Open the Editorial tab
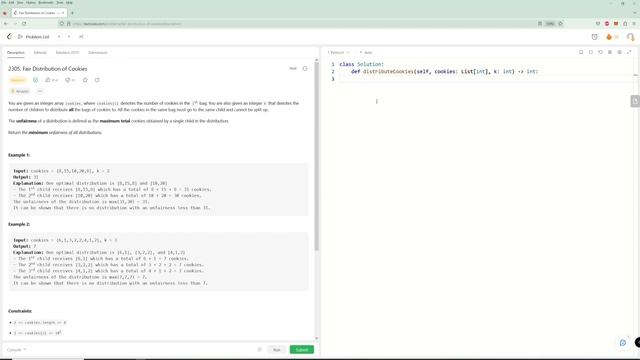640x360 pixels. (x=40, y=53)
